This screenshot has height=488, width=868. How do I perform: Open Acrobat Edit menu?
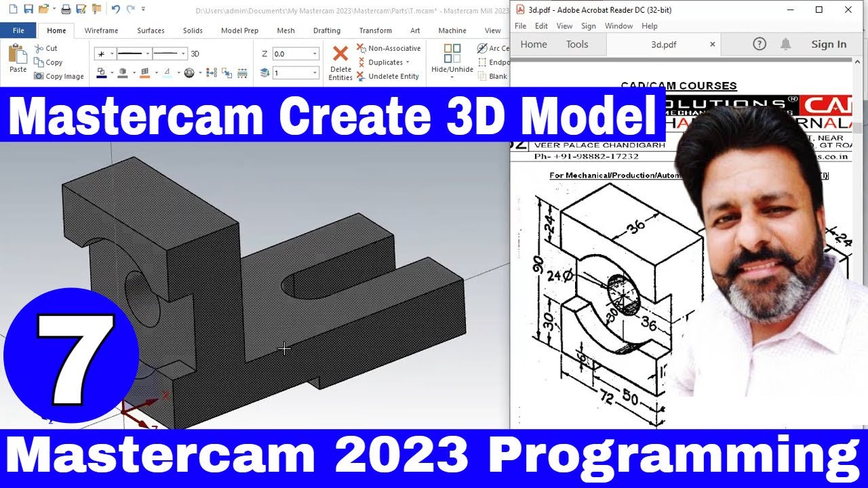[x=541, y=26]
